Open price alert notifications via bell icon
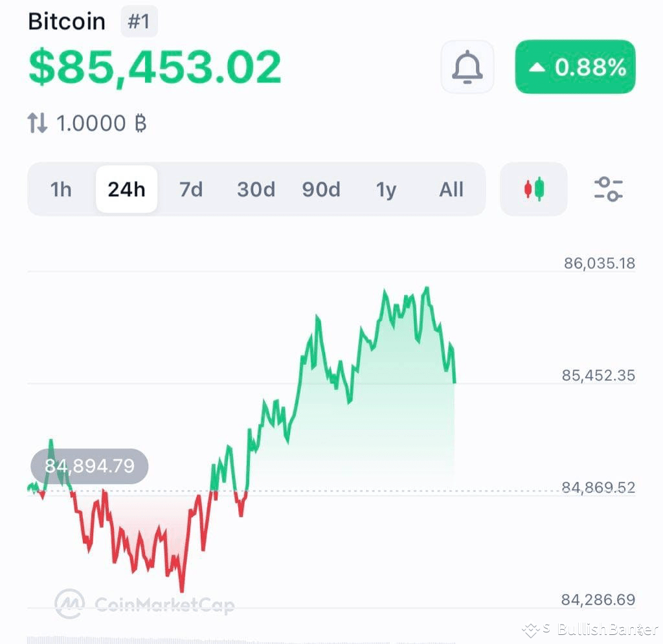Viewport: 663px width, 644px height. point(467,67)
